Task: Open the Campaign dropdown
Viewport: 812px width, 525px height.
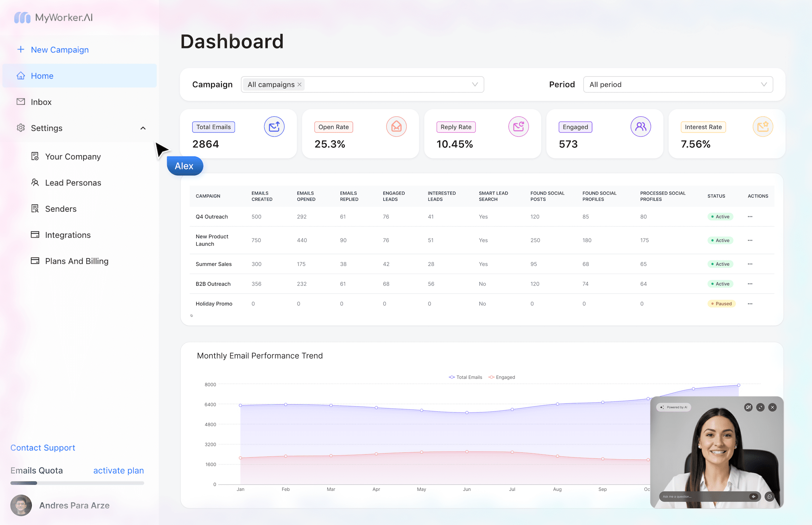Action: pos(475,85)
